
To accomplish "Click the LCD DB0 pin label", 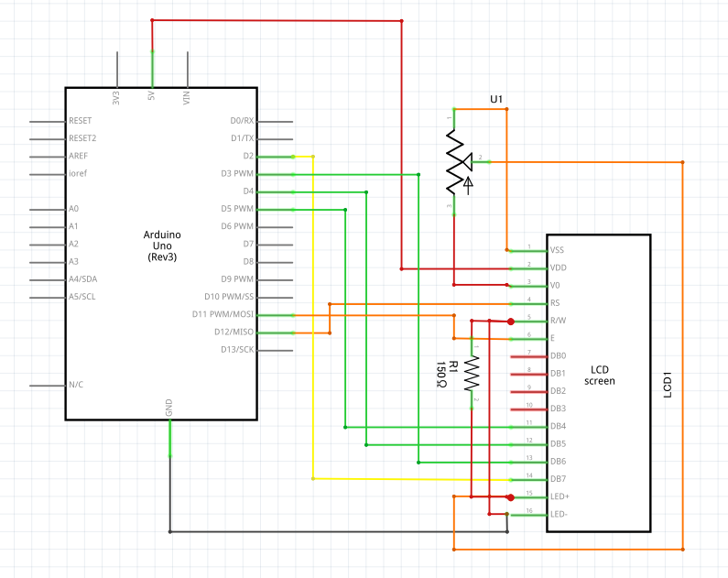I will coord(558,356).
